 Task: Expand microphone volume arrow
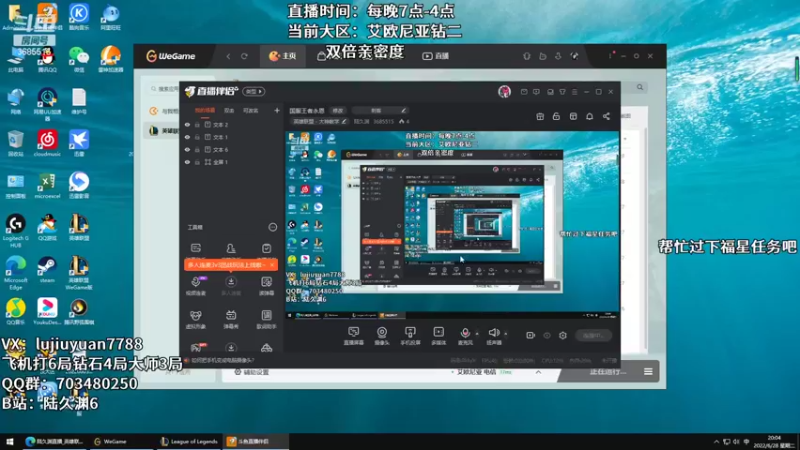tap(477, 334)
